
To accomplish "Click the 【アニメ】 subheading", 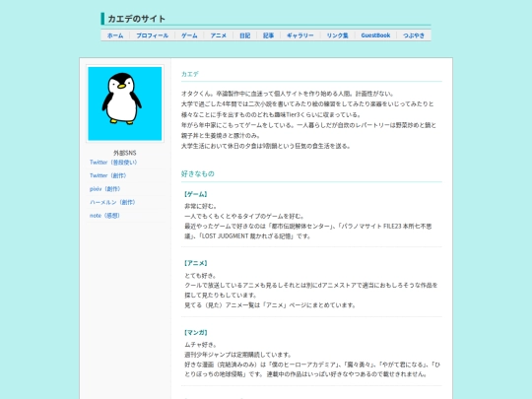I will pyautogui.click(x=196, y=263).
